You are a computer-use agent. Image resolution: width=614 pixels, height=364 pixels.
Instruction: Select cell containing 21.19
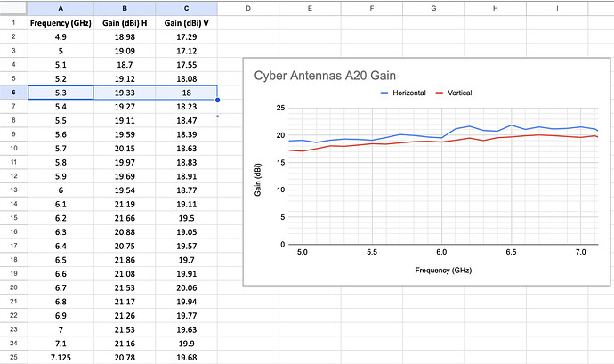(x=125, y=204)
